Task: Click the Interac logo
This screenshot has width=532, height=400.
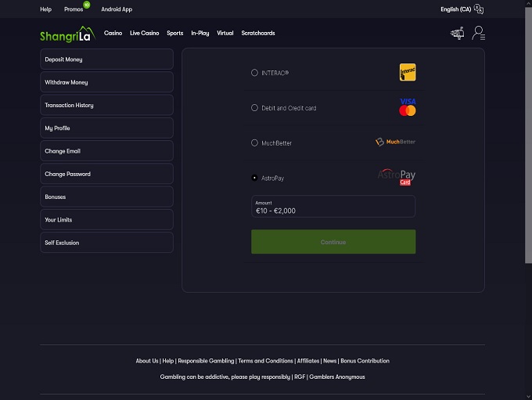Action: [407, 73]
